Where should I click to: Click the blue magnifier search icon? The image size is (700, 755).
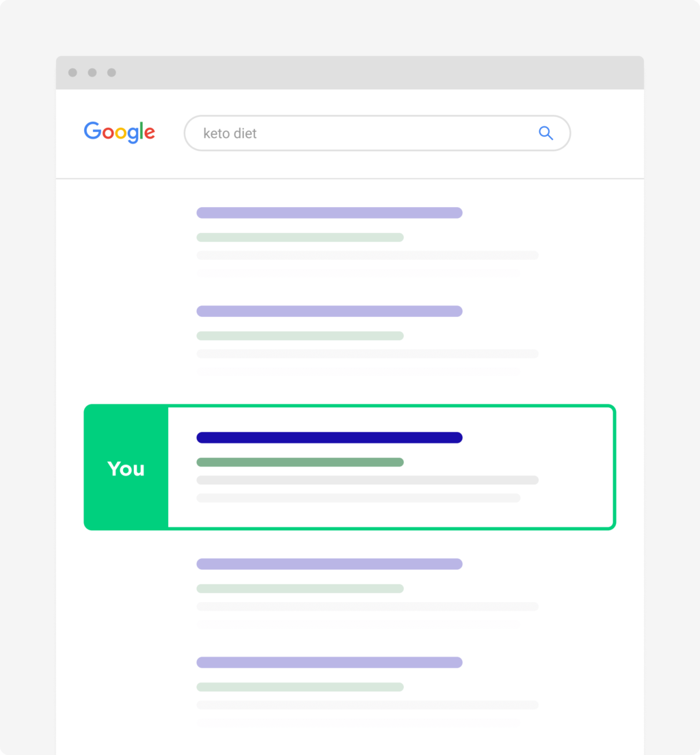pos(546,133)
